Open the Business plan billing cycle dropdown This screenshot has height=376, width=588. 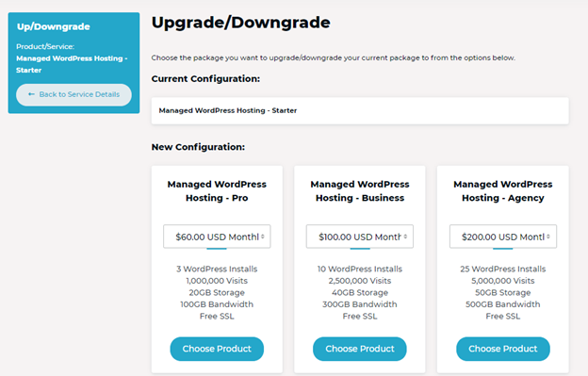[x=360, y=237]
